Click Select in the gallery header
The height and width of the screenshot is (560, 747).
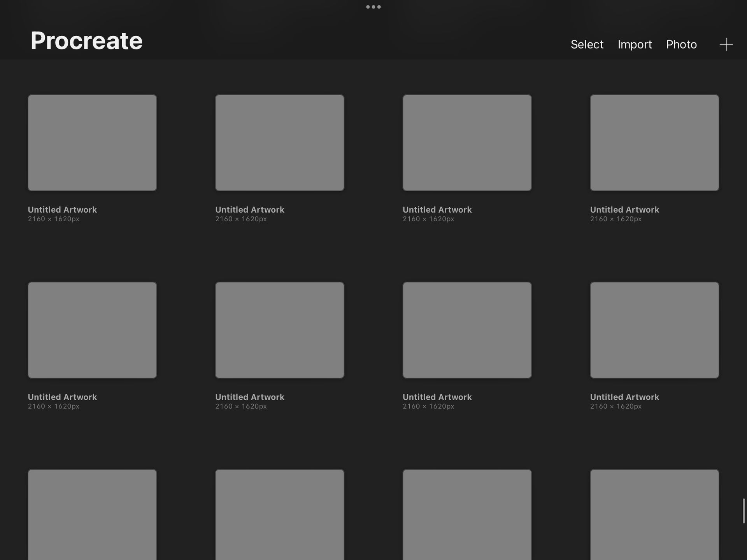click(x=587, y=44)
